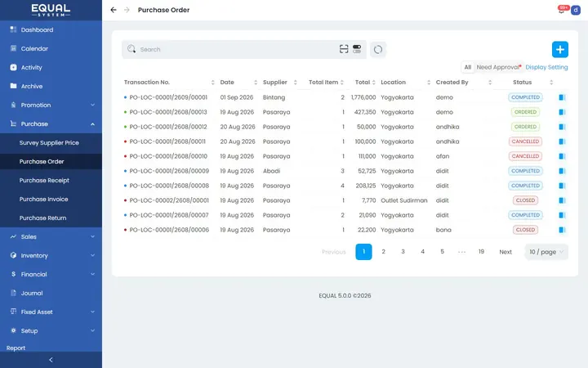This screenshot has width=588, height=368.
Task: Click the Next page button
Action: [506, 252]
